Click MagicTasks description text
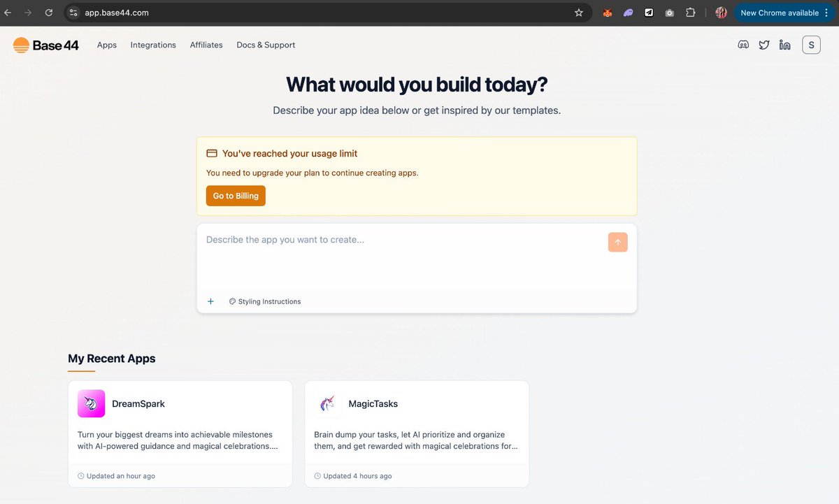Screen dimensions: 839x504 tap(417, 440)
